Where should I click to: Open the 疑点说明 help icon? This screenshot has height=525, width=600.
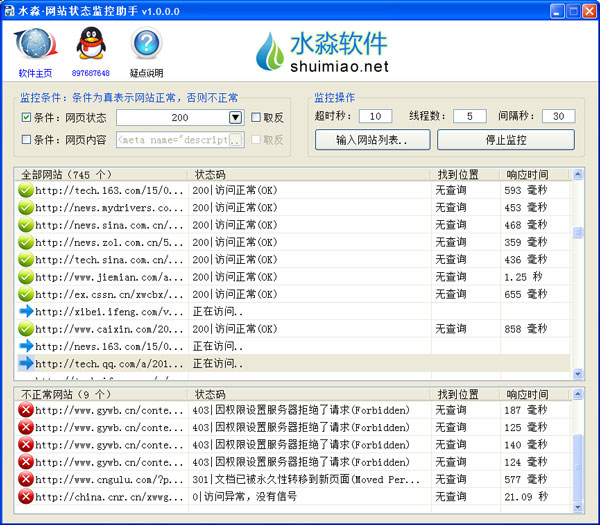pyautogui.click(x=146, y=46)
